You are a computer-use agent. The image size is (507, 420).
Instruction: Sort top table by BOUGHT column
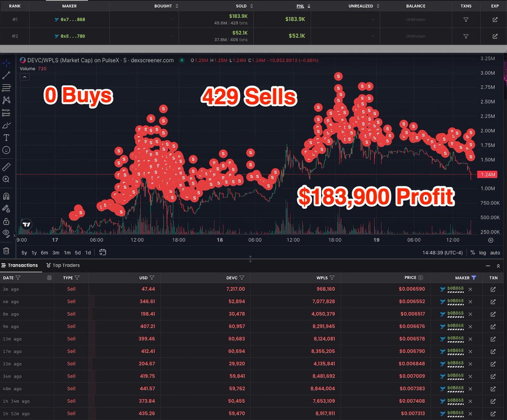click(177, 6)
